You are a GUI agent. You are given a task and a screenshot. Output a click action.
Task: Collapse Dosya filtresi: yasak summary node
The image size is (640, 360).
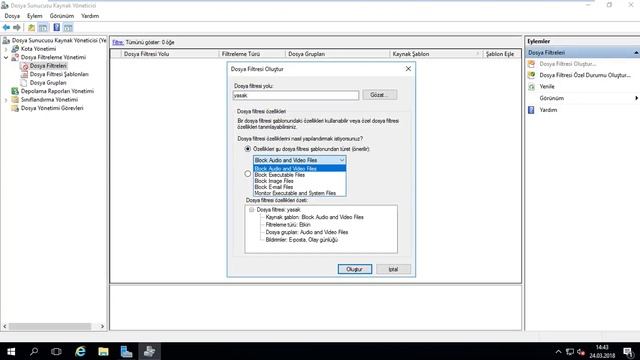pyautogui.click(x=251, y=209)
